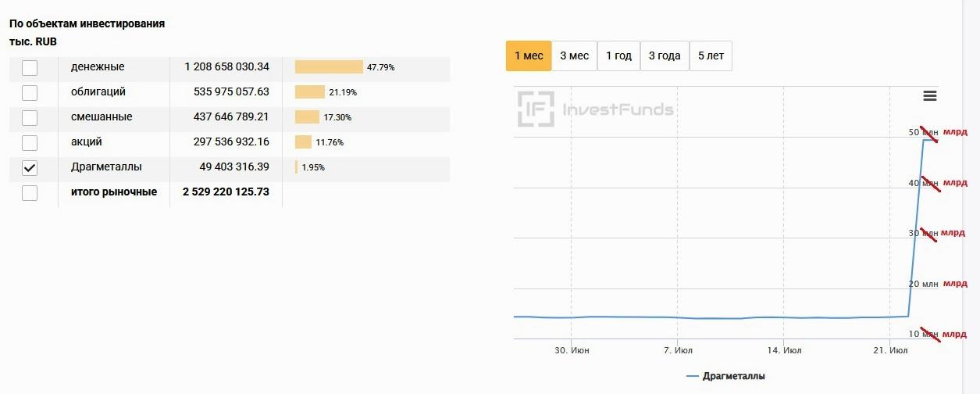Enable the облигаций checkbox

click(30, 93)
